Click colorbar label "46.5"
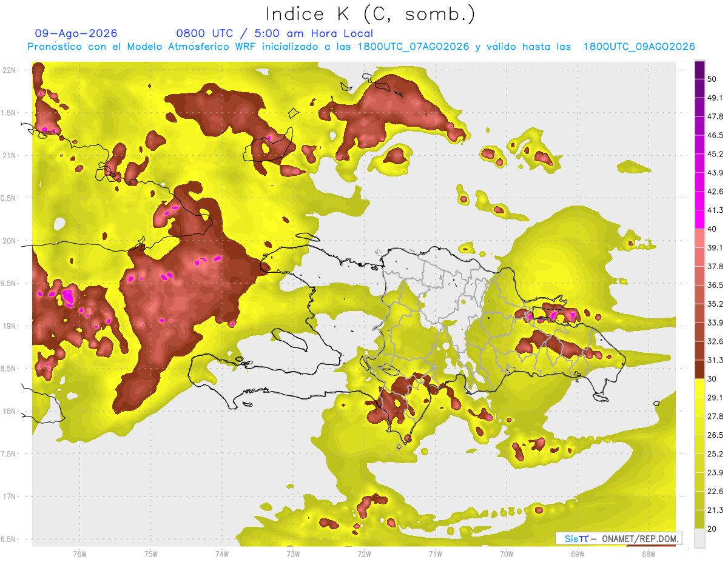 click(x=715, y=135)
